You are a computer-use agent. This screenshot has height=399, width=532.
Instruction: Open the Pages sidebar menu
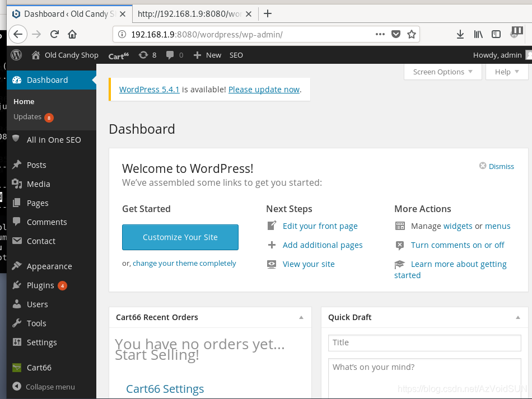pos(51,203)
